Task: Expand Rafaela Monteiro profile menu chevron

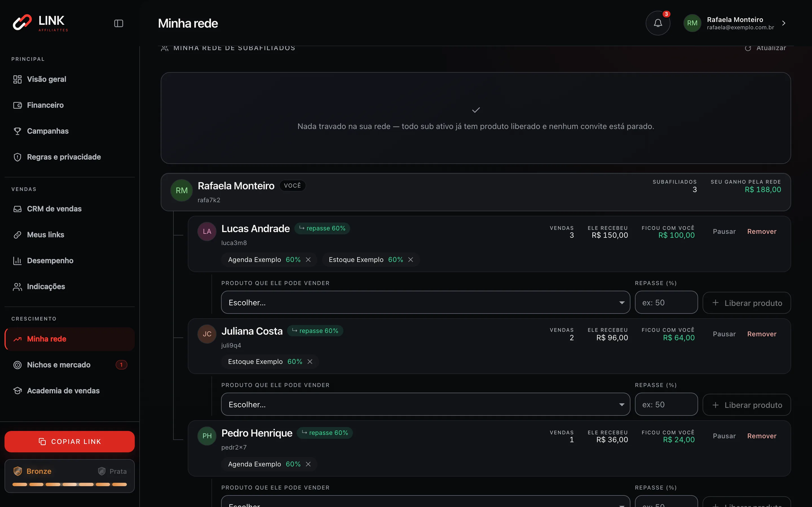Action: coord(784,23)
